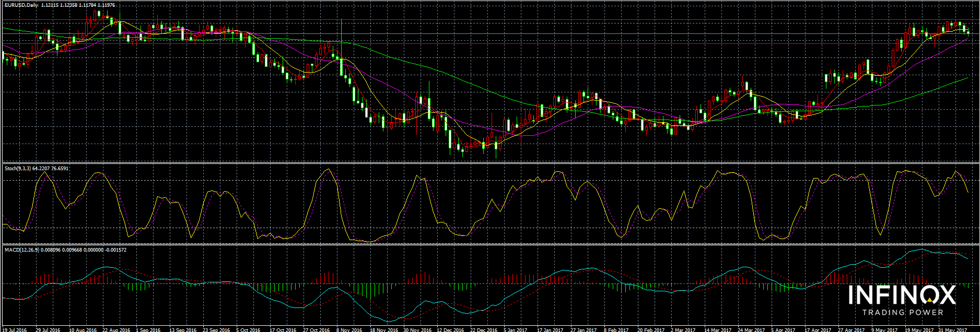Click the 14 Mar 2017 date label

tap(718, 329)
